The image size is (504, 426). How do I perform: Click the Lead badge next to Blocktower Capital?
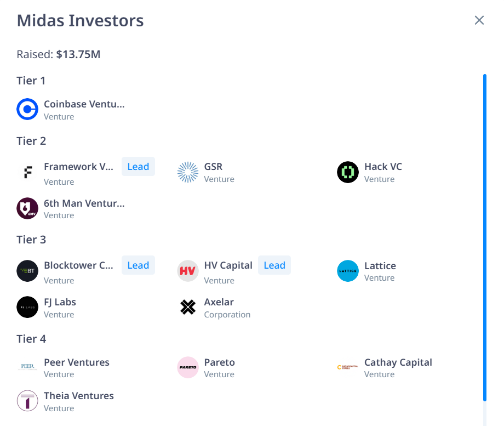[138, 265]
